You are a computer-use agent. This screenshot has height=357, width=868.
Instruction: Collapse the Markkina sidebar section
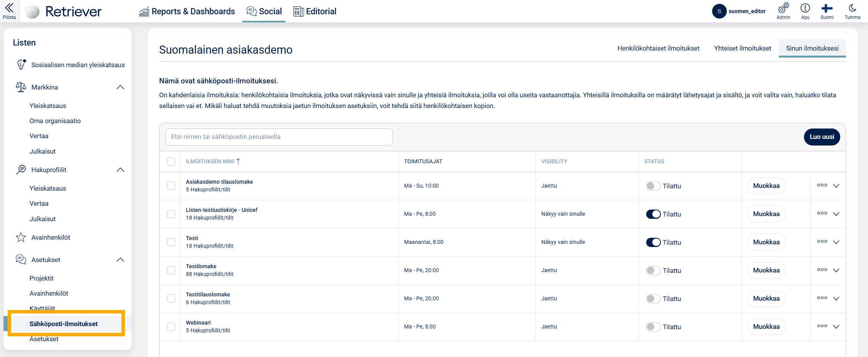coord(120,87)
